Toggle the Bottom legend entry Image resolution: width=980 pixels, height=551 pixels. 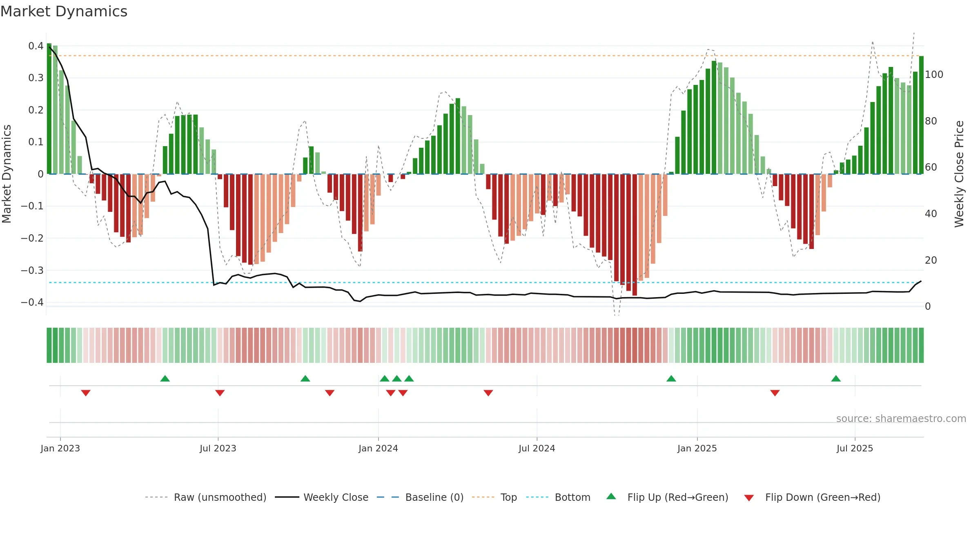[558, 497]
